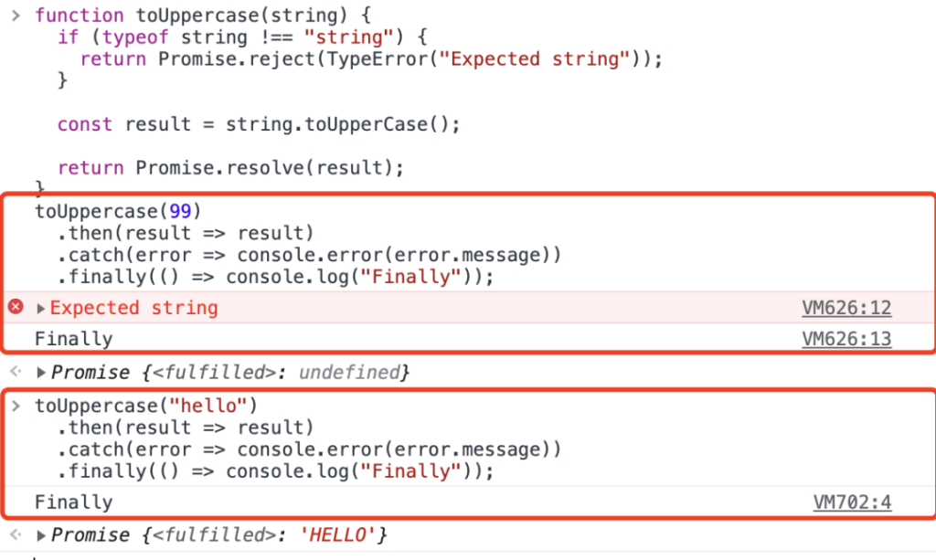This screenshot has height=560, width=936.
Task: Open the VM702:4 source link
Action: [852, 502]
